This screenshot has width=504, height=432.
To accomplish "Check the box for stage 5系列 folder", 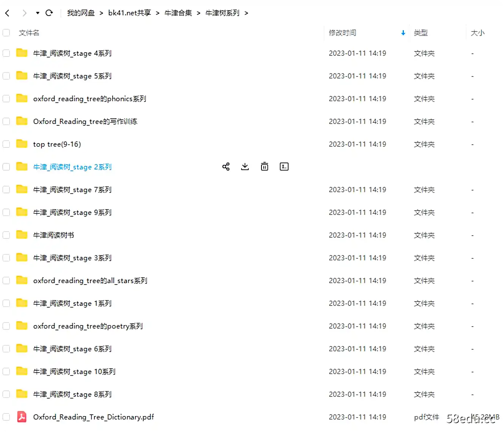I will click(6, 76).
